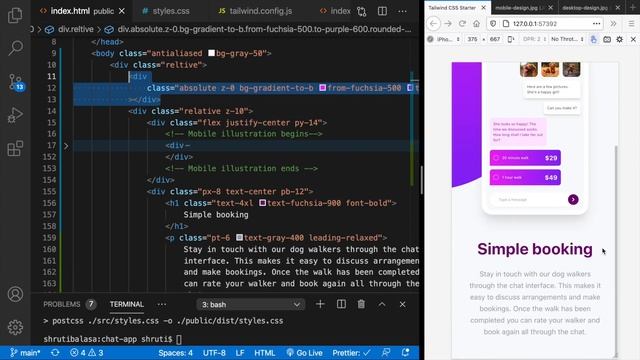Open responsive design mode settings gear
640x360 pixels.
tap(620, 39)
